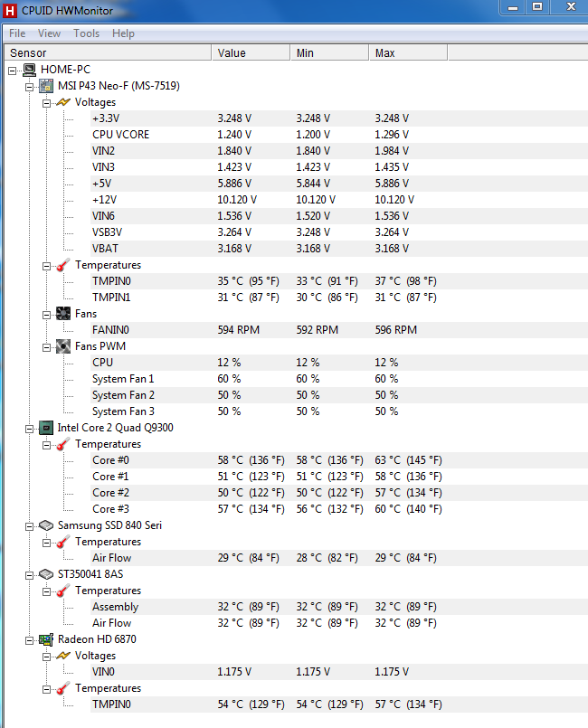
Task: Collapse the motherboard Temperatures group
Action: (46, 266)
